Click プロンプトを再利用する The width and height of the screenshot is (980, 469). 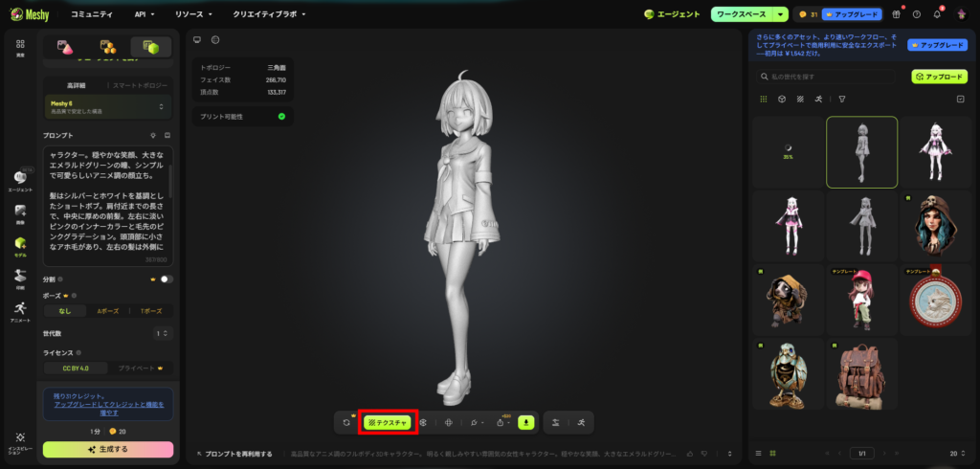(234, 454)
